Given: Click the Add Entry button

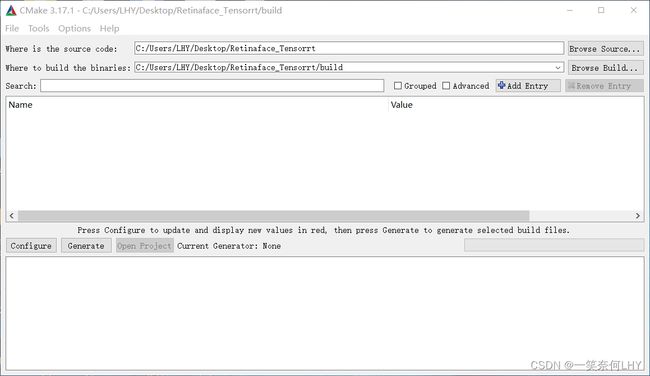Looking at the screenshot, I should [x=528, y=86].
